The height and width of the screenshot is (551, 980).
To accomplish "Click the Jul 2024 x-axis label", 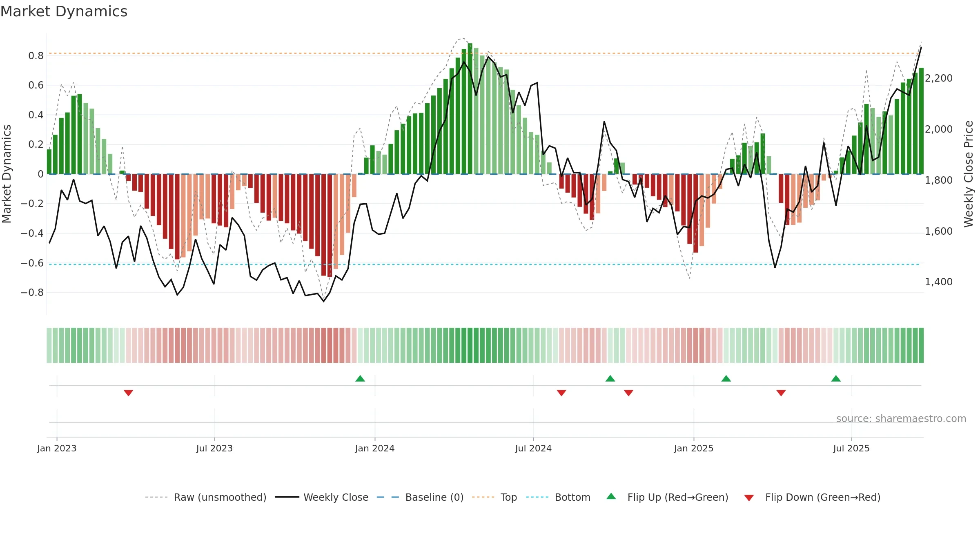I will pos(533,448).
